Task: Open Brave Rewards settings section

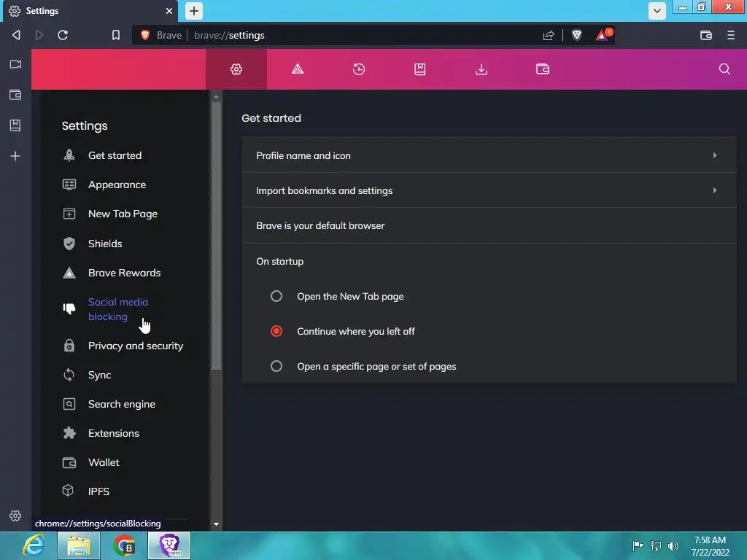Action: [124, 273]
